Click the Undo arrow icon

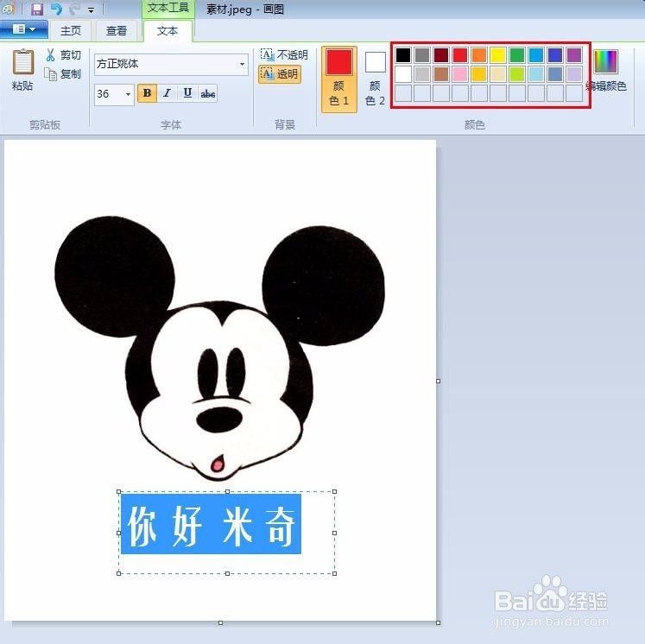[x=56, y=9]
